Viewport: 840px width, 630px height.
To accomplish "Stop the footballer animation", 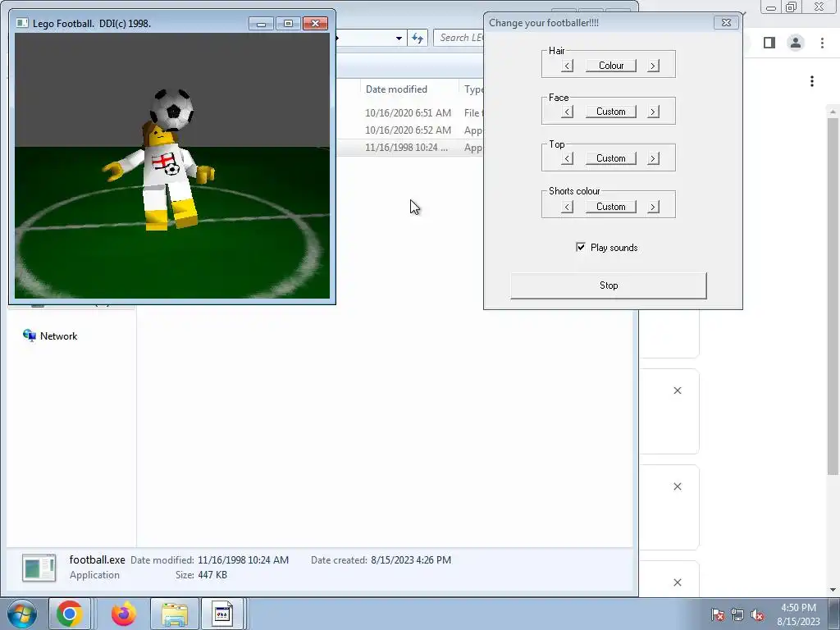I will pos(609,285).
